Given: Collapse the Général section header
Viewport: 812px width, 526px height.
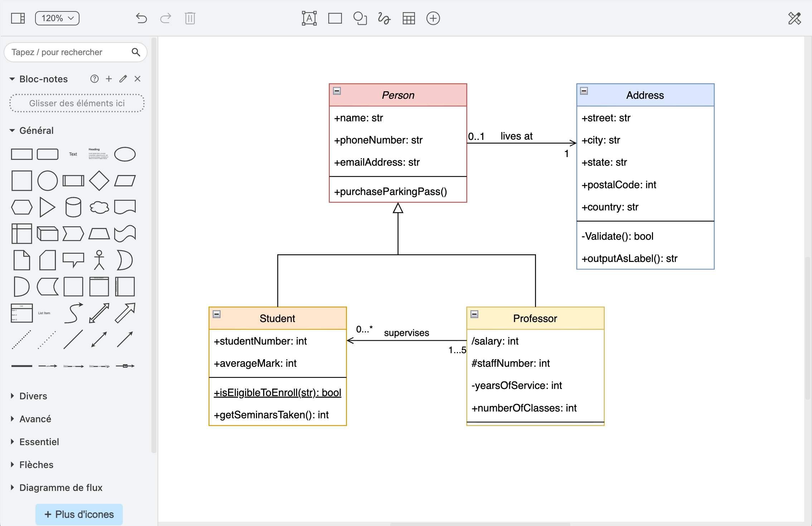Looking at the screenshot, I should pos(36,131).
